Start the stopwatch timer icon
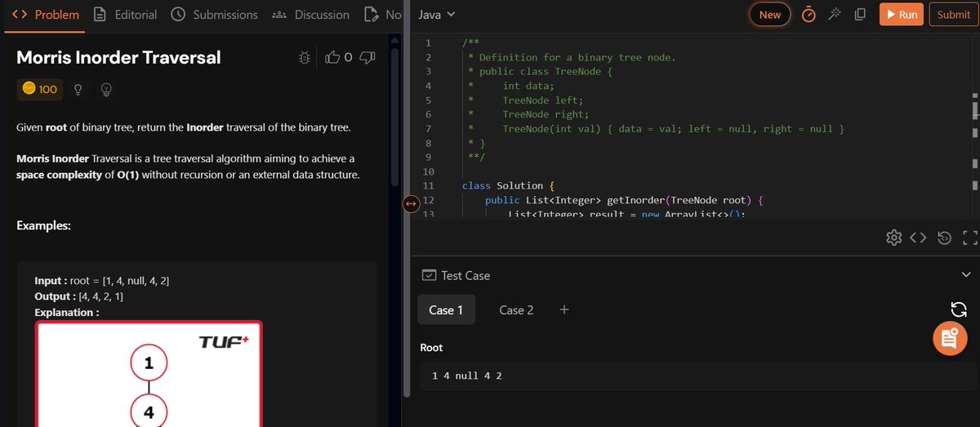The image size is (980, 427). tap(808, 15)
